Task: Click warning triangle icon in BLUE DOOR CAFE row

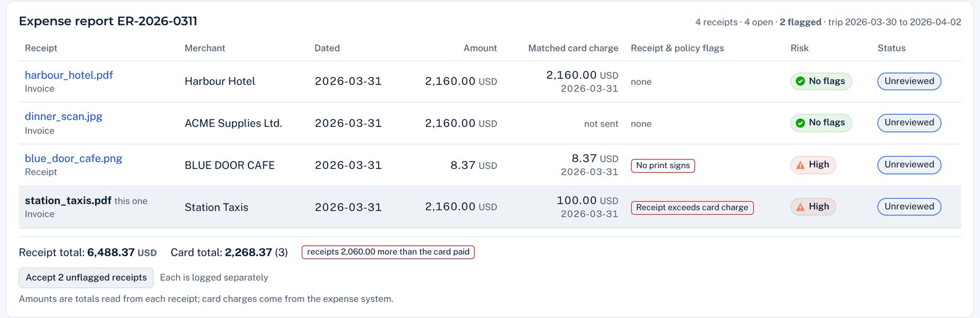Action: (x=800, y=165)
